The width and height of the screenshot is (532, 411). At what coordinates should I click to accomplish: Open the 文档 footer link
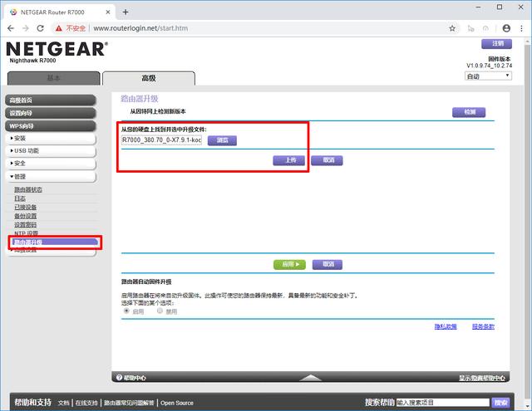(x=63, y=403)
